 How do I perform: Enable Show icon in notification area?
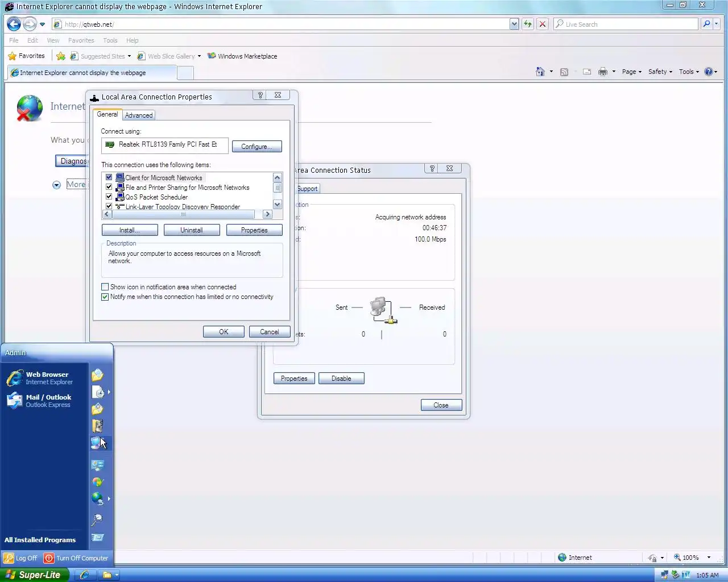point(105,287)
